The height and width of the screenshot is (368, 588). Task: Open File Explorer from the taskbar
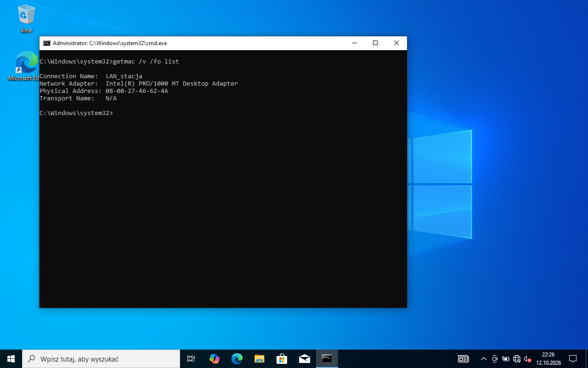tap(259, 359)
